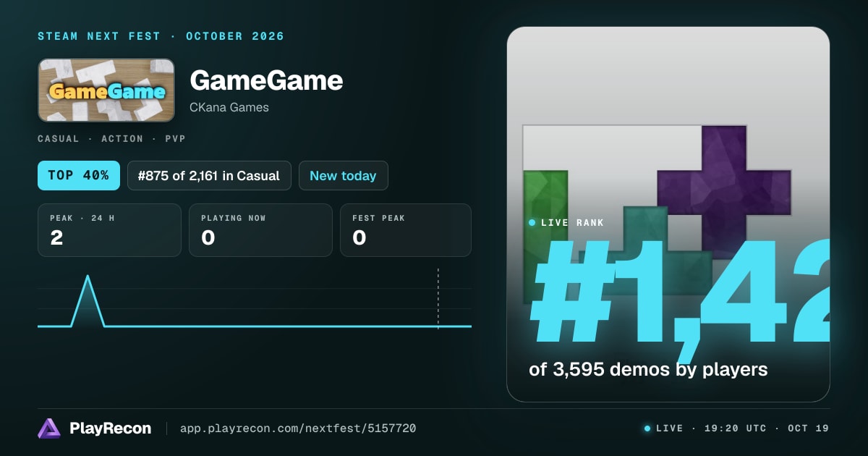Select the PLAYING NOW stat card

260,230
